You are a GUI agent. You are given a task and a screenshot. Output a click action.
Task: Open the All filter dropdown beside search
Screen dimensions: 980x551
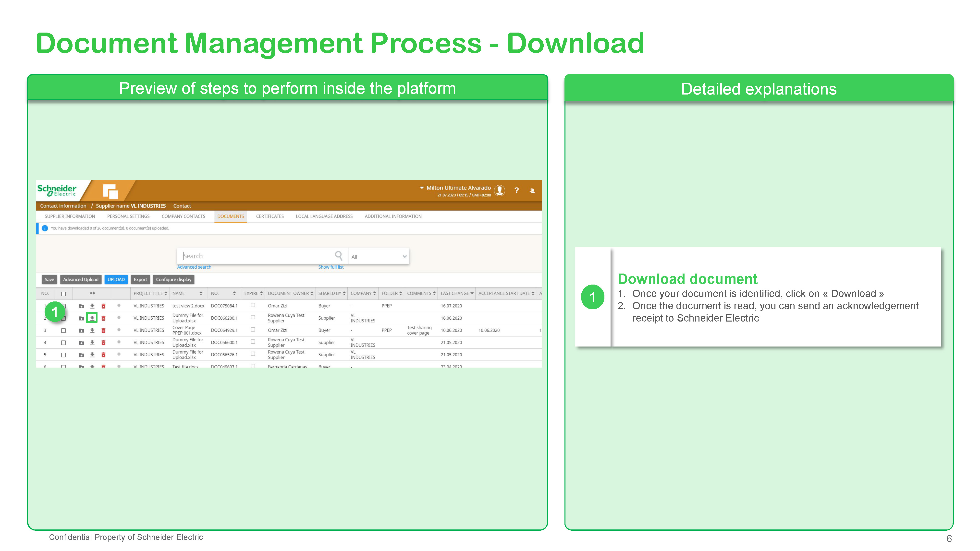379,256
